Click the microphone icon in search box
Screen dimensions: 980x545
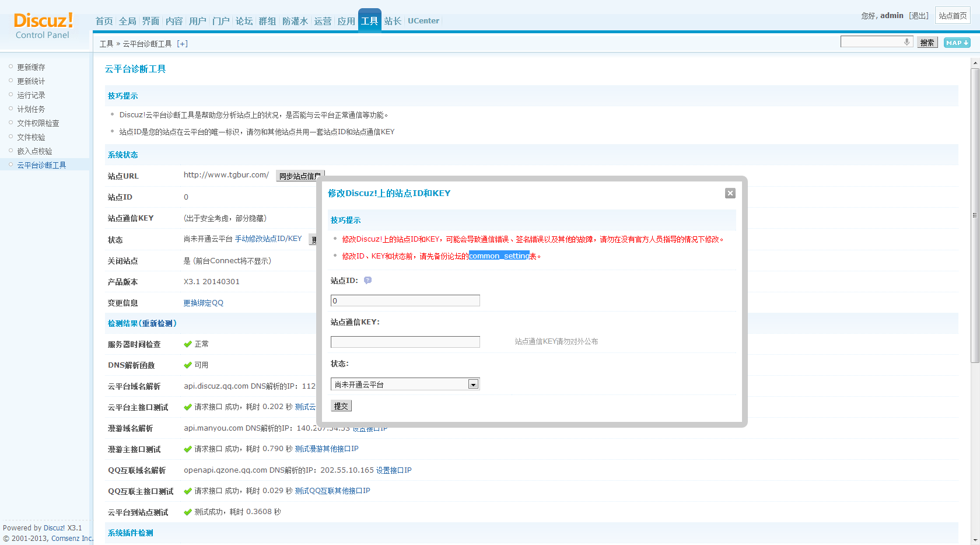pyautogui.click(x=907, y=41)
